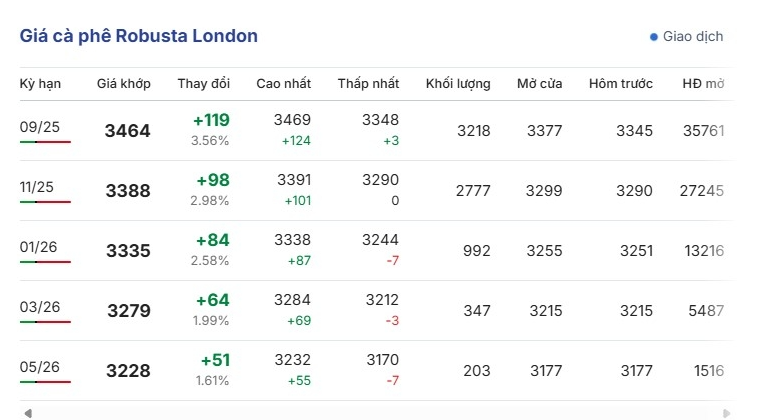Click the price range bar under 09/25
779x420 pixels.
pyautogui.click(x=45, y=142)
